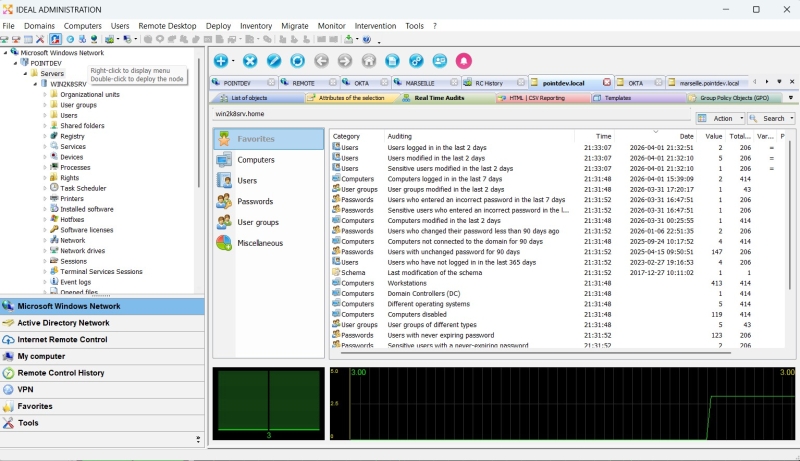Click the gray back arrow icon
Image resolution: width=800 pixels, height=461 pixels.
click(321, 61)
